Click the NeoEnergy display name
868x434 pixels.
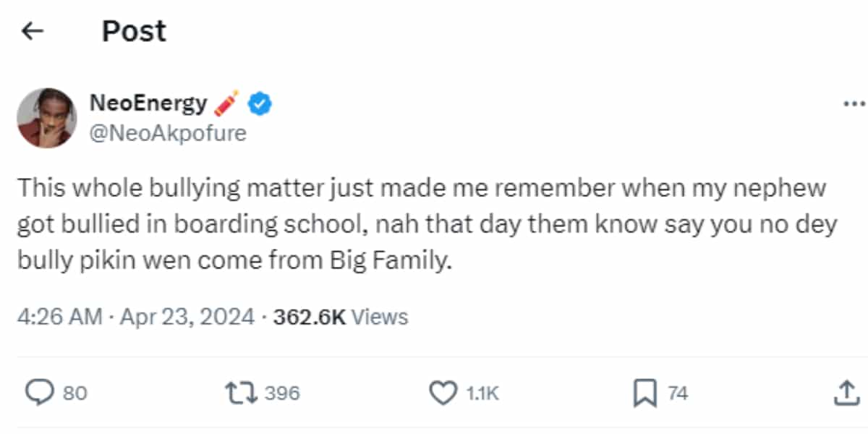coord(148,104)
